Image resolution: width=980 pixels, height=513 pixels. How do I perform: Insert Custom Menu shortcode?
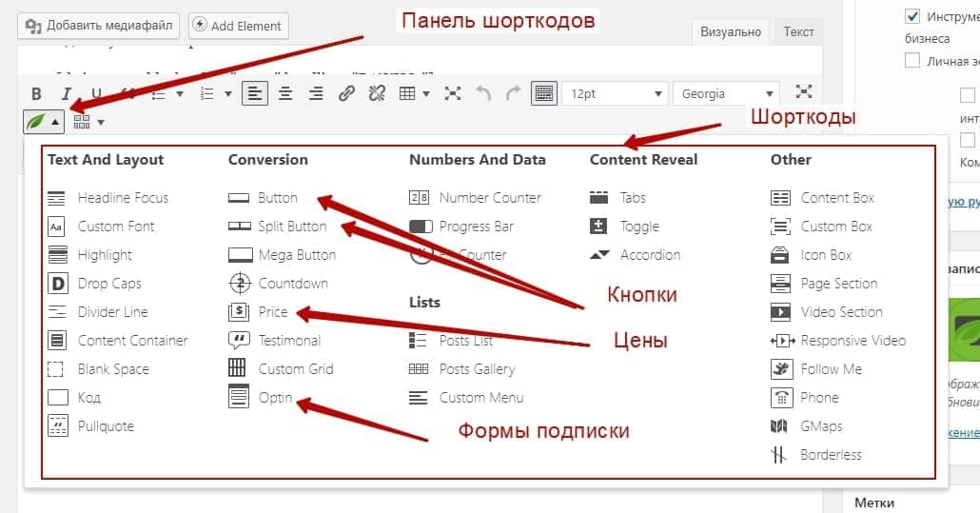click(466, 398)
